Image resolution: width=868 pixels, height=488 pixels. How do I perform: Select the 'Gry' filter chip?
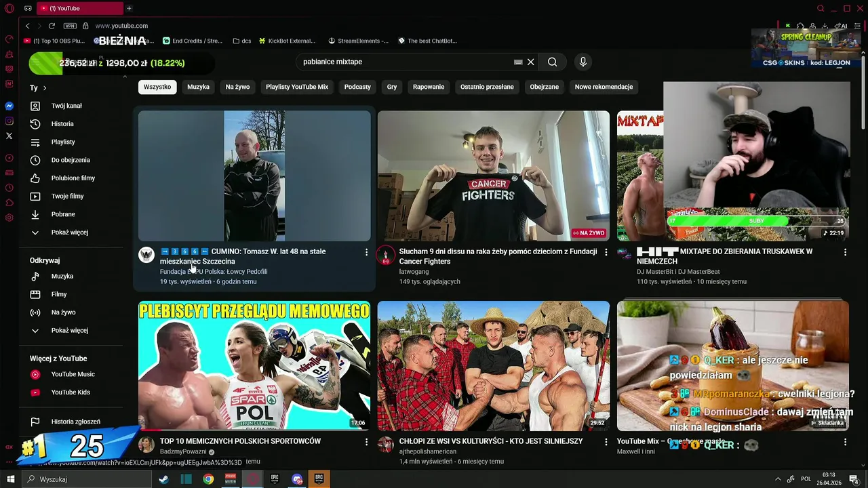click(392, 87)
